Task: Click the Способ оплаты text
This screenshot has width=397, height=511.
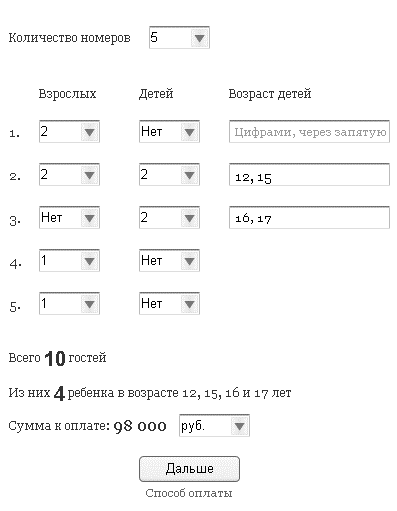Action: tap(189, 493)
